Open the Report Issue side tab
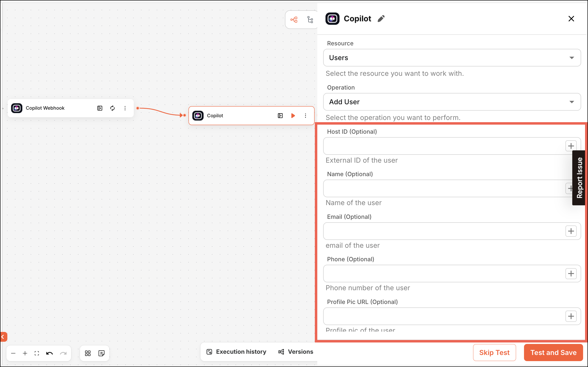The height and width of the screenshot is (367, 588). point(579,178)
